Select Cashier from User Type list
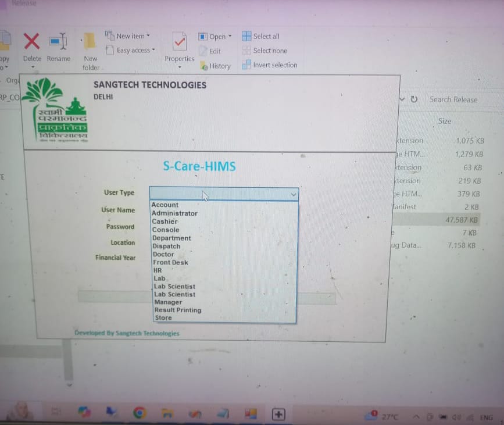504x425 pixels. [x=165, y=222]
